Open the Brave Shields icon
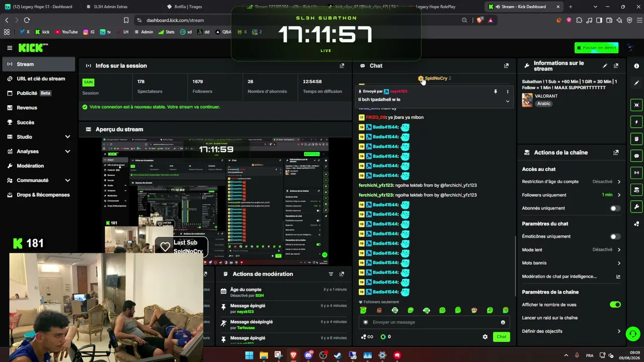 [479, 20]
